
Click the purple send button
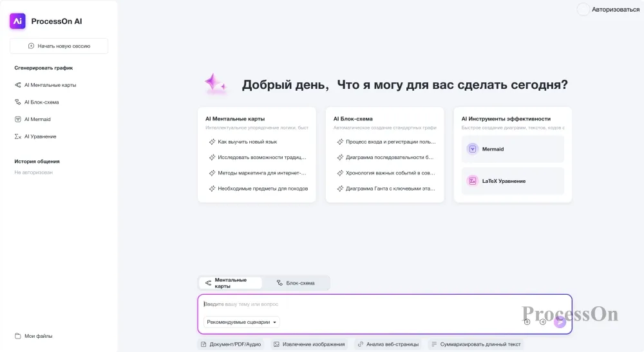click(560, 322)
